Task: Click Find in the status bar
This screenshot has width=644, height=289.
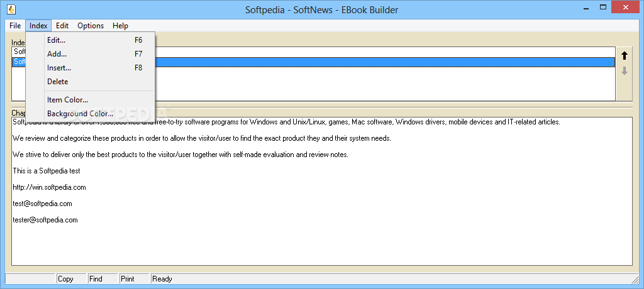Action: [103, 279]
